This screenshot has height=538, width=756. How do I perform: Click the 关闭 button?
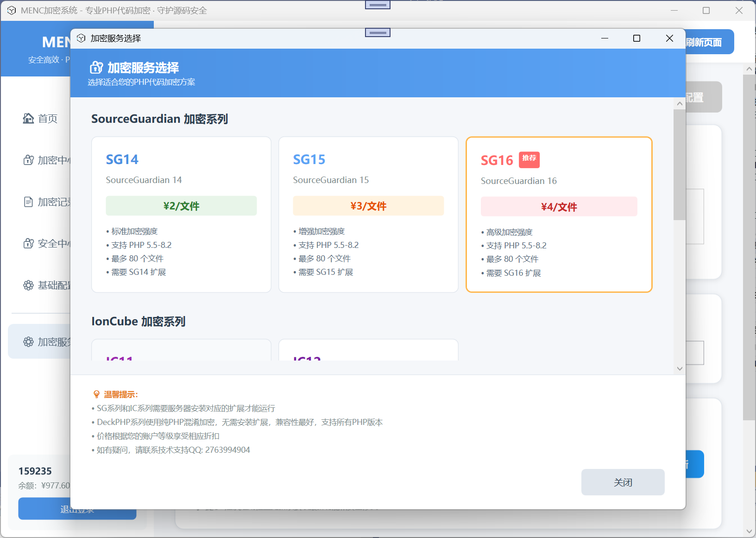click(623, 482)
